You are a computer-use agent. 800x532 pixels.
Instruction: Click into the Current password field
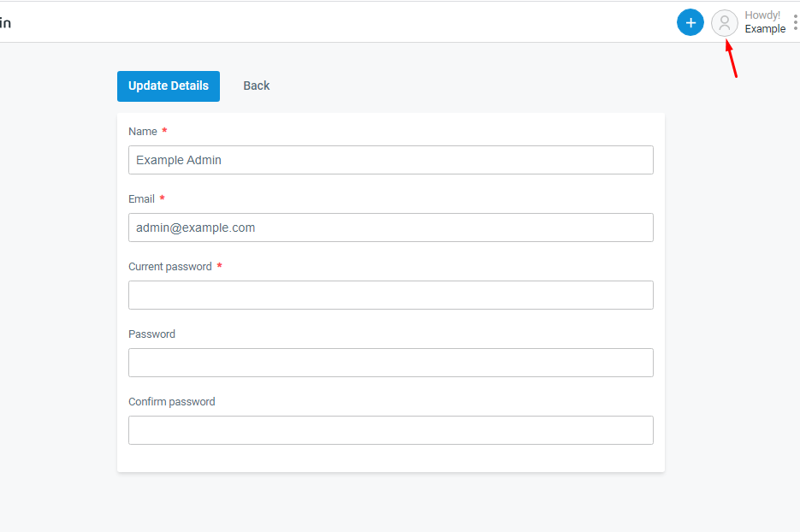coord(390,295)
